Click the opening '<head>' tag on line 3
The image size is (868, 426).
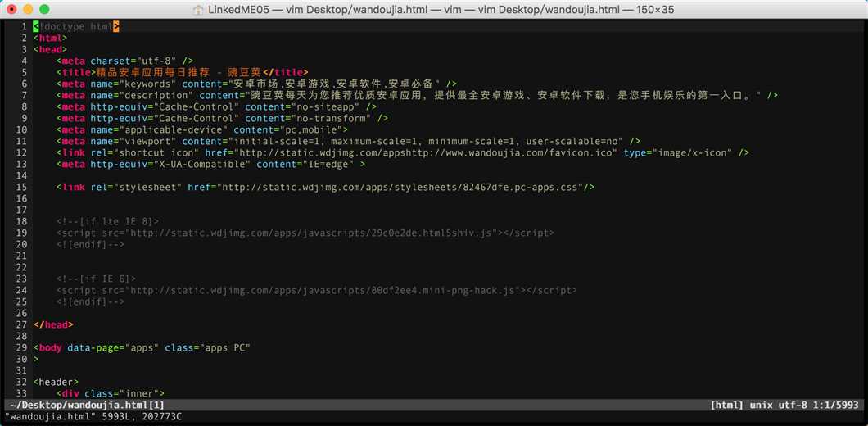[50, 49]
